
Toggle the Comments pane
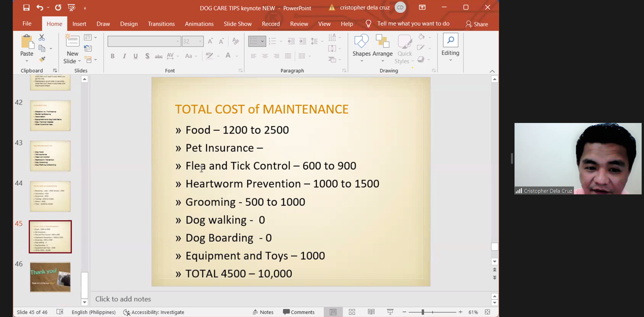point(298,312)
